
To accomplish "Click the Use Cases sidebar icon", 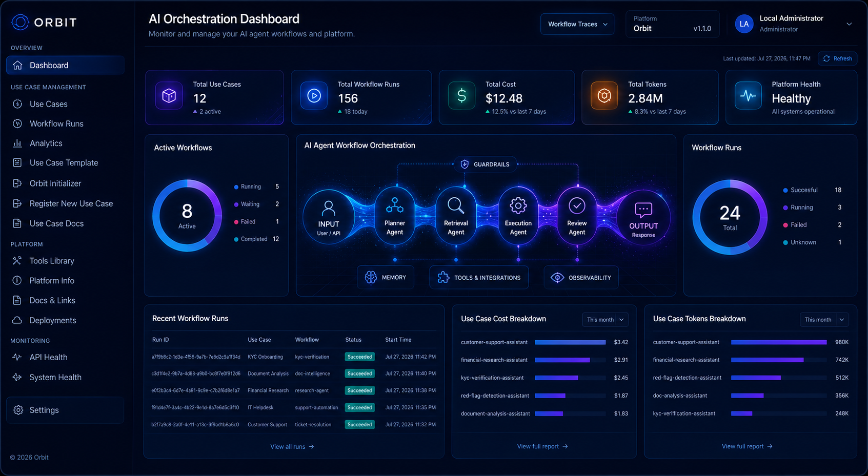I will pos(17,104).
